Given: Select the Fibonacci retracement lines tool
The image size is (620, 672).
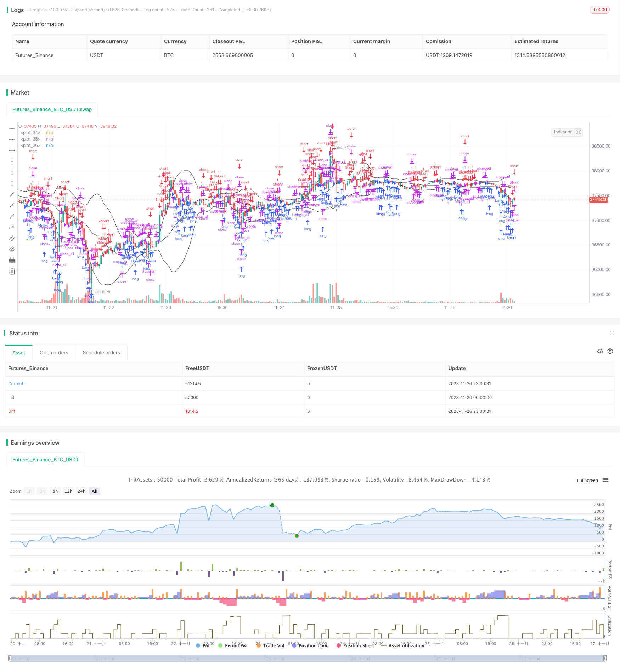Looking at the screenshot, I should point(12,260).
